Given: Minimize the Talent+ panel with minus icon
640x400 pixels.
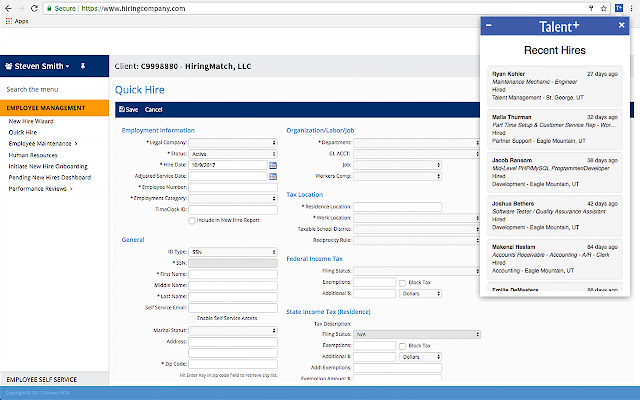Looking at the screenshot, I should [488, 25].
